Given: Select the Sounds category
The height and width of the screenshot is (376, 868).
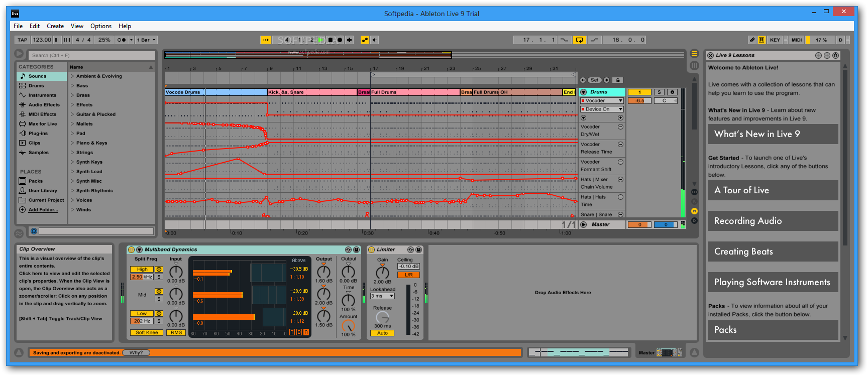Looking at the screenshot, I should (42, 76).
